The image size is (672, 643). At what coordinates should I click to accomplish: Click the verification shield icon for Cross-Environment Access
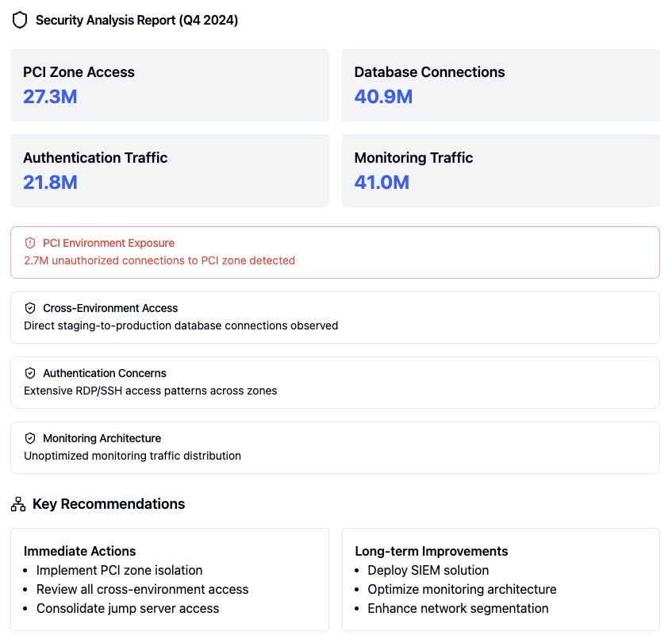[29, 307]
